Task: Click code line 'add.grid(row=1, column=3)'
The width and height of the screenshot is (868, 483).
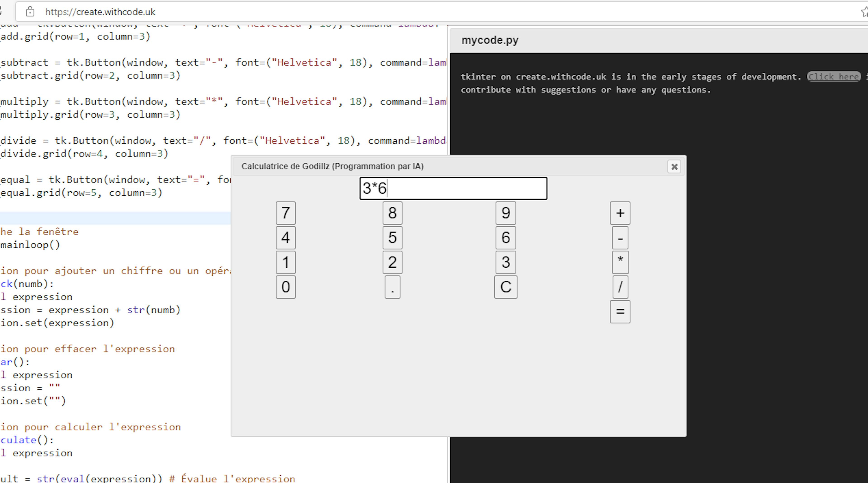Action: point(75,36)
